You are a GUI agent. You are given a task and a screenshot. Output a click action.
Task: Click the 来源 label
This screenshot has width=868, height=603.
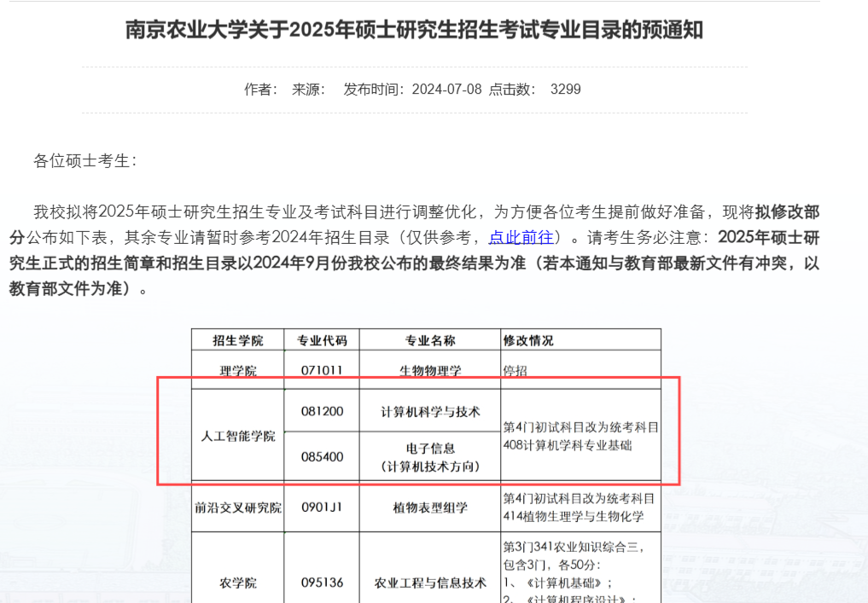point(308,89)
